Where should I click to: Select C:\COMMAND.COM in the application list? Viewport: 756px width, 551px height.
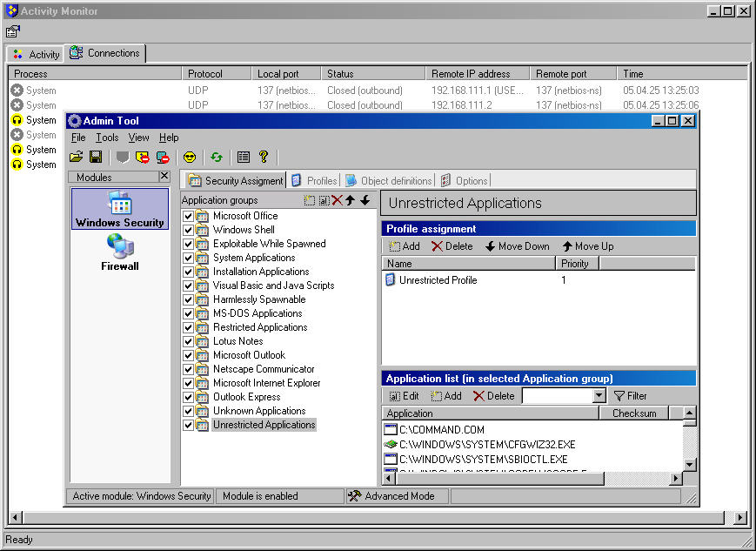click(441, 430)
